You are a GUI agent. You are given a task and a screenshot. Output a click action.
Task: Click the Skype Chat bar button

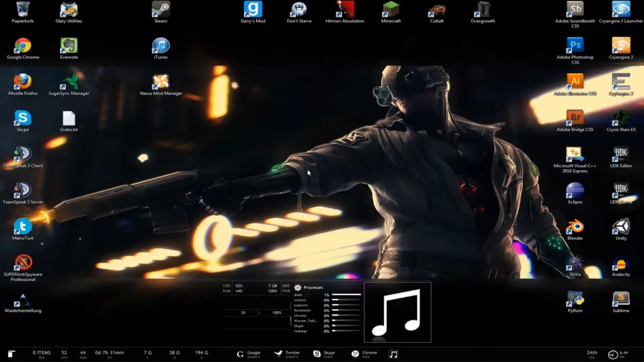point(324,354)
